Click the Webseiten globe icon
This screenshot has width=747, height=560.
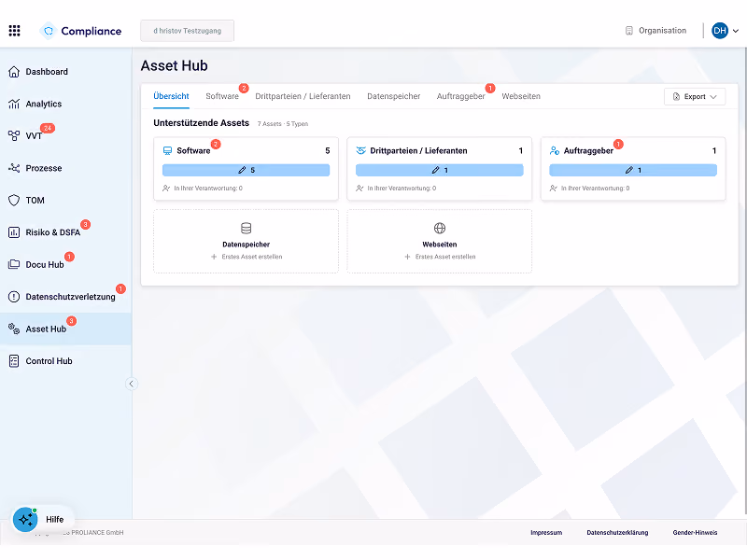coord(439,229)
